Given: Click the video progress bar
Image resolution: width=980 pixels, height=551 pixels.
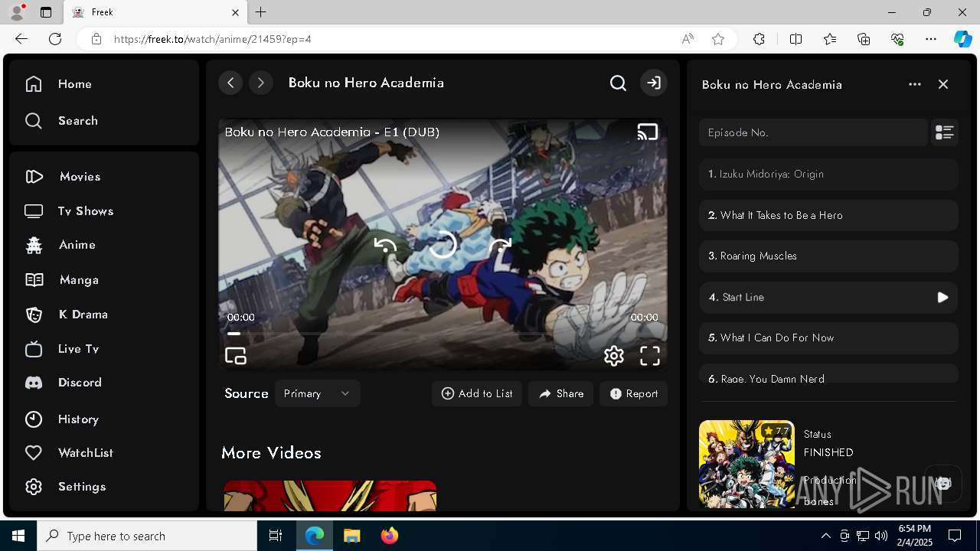Looking at the screenshot, I should tap(443, 334).
